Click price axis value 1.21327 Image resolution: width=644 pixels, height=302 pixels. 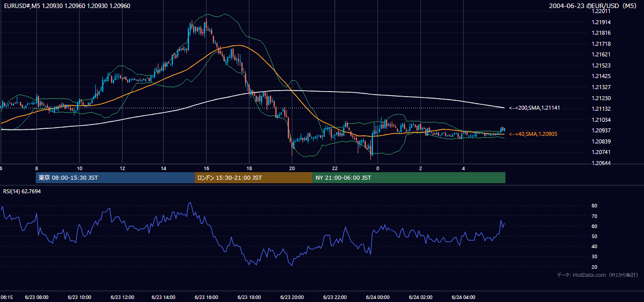[x=601, y=87]
